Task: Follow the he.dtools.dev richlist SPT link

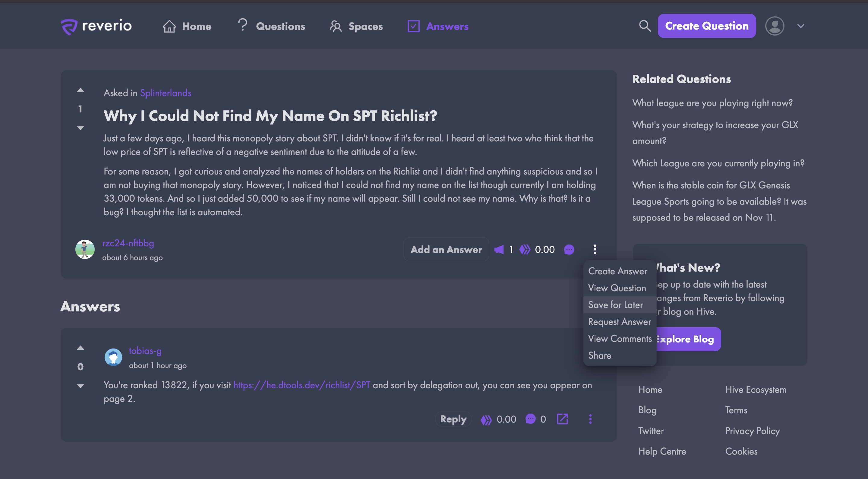Action: click(301, 385)
